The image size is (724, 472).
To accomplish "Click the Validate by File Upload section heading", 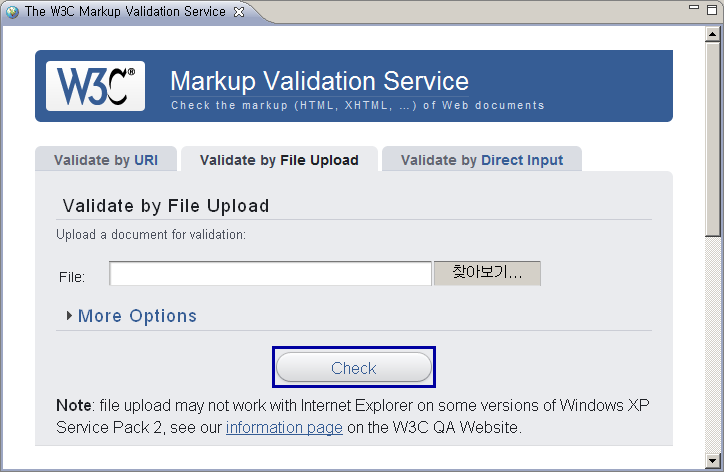I will pos(166,206).
